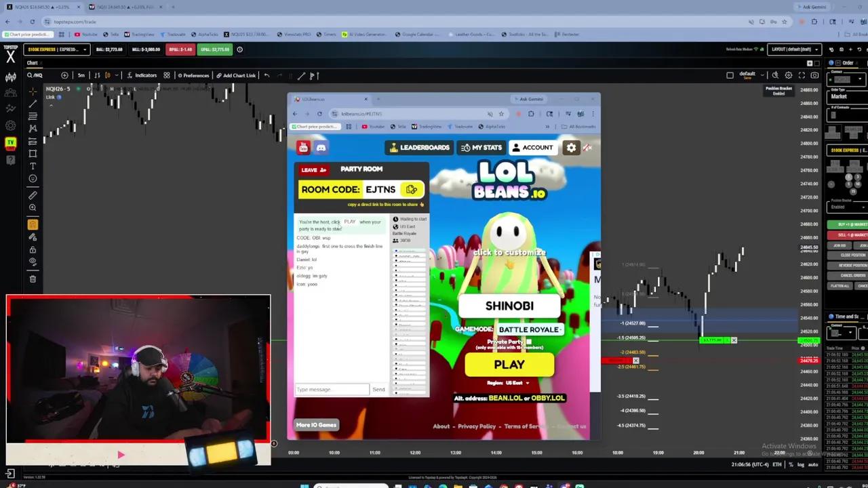This screenshot has height=488, width=868.
Task: Switch to the MY STATS tab
Action: click(x=481, y=147)
